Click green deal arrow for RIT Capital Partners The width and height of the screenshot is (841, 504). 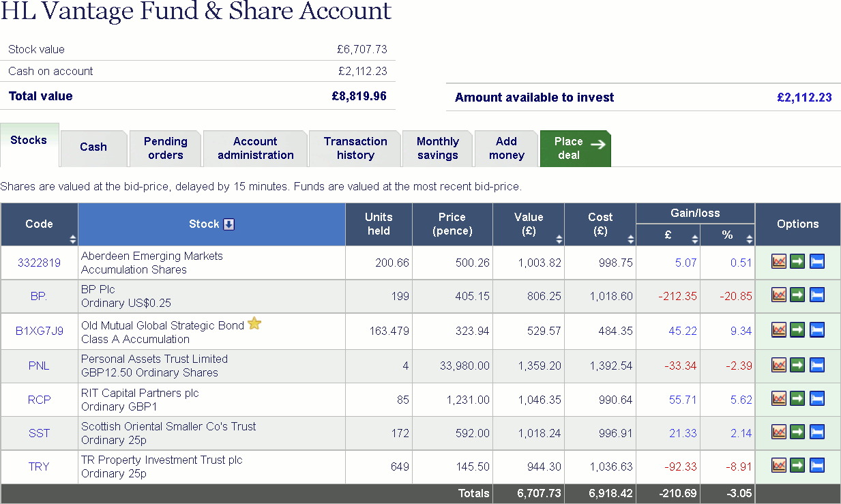(797, 398)
